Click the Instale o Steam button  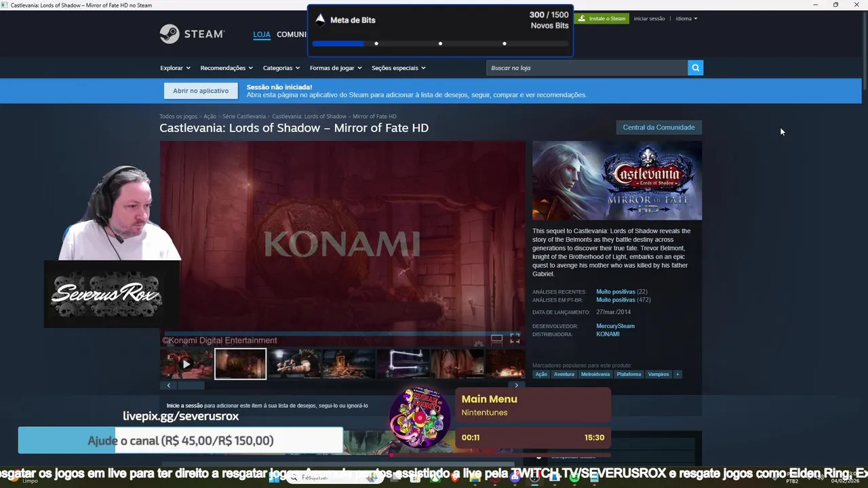click(602, 18)
